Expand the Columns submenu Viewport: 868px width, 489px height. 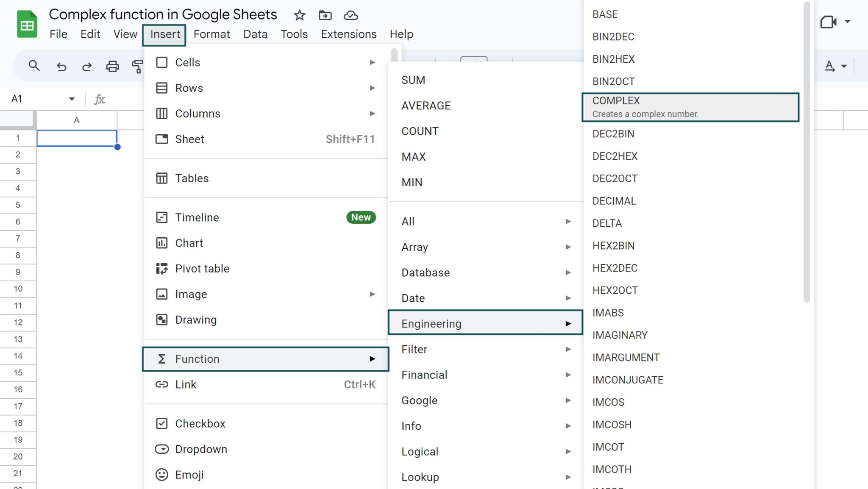click(266, 114)
